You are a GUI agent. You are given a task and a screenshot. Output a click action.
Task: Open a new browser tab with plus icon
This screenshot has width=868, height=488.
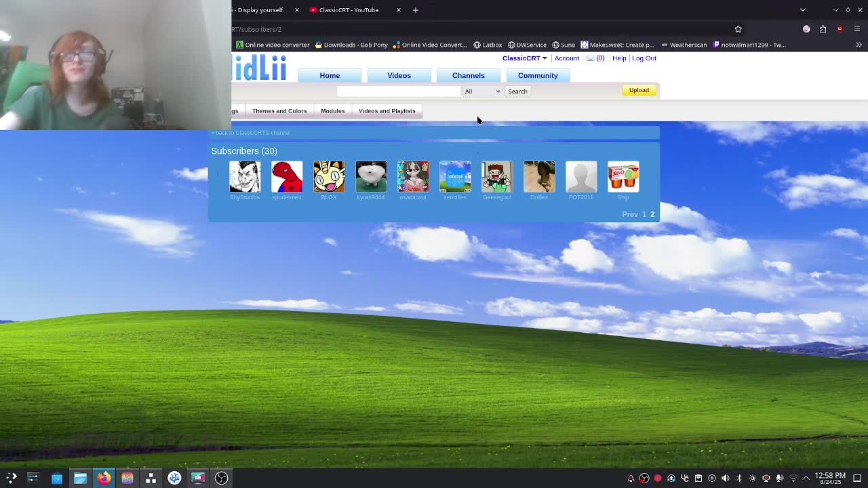point(416,10)
